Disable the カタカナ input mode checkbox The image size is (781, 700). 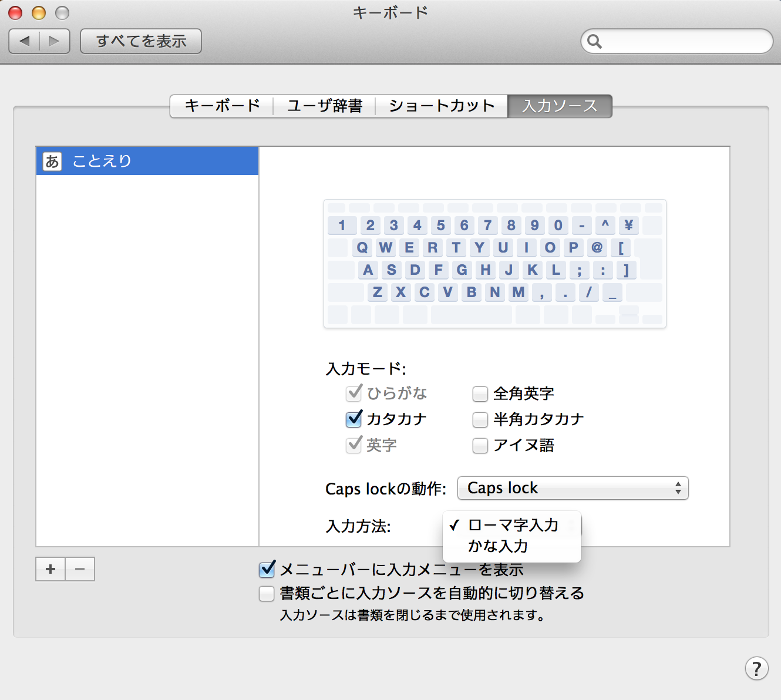point(354,419)
